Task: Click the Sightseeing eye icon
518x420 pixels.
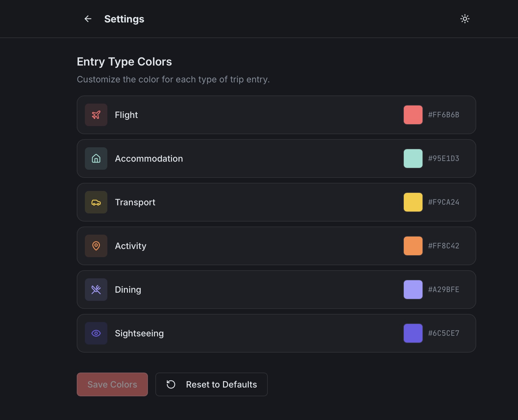Action: click(96, 333)
